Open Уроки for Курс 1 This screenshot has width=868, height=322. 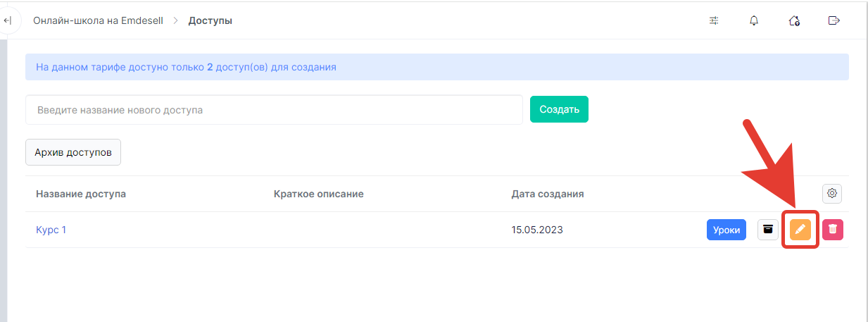click(727, 230)
